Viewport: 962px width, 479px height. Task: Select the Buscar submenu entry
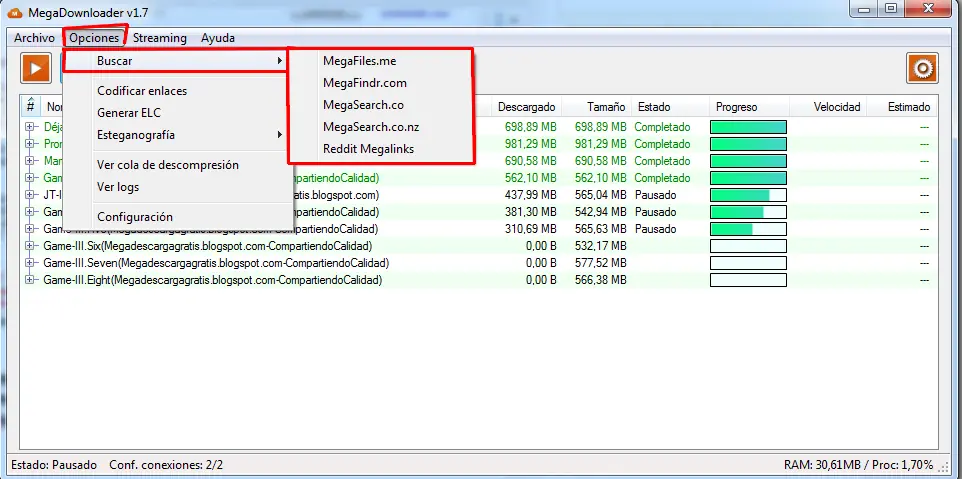coord(176,61)
